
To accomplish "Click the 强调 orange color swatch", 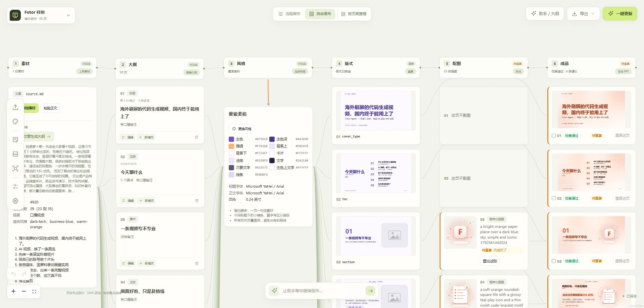I will (x=231, y=146).
